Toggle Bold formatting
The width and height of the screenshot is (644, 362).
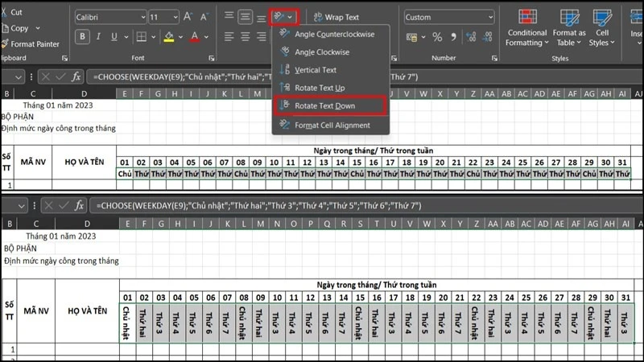82,36
